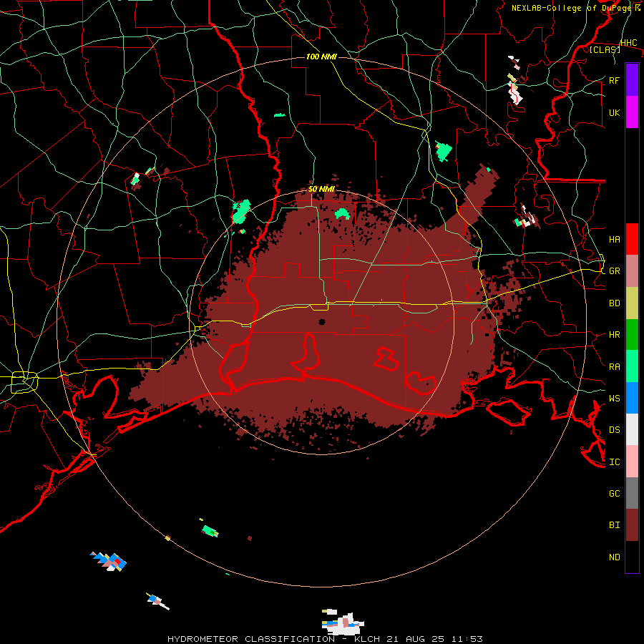644x644 pixels.
Task: Click the DS legend label
Action: coord(614,430)
